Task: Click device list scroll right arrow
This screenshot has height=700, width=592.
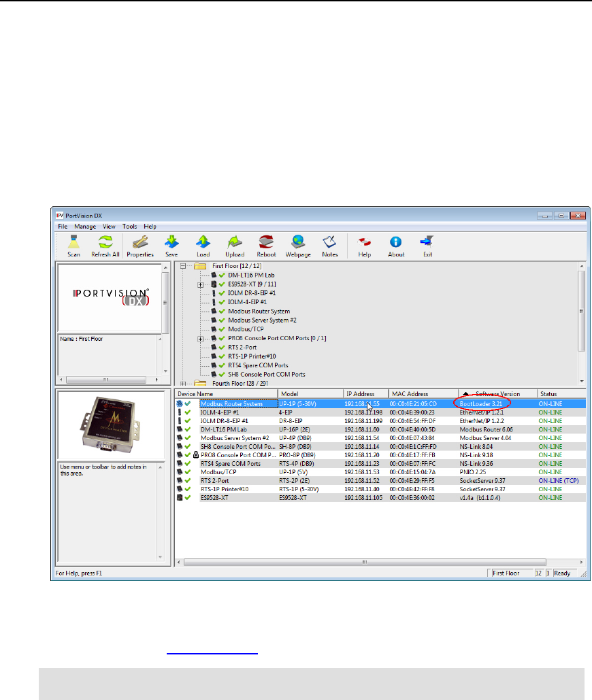Action: click(x=581, y=562)
